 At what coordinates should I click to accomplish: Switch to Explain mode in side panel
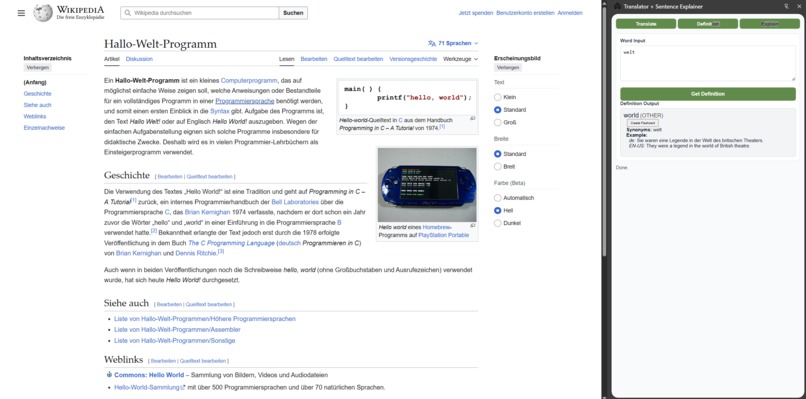coord(770,24)
